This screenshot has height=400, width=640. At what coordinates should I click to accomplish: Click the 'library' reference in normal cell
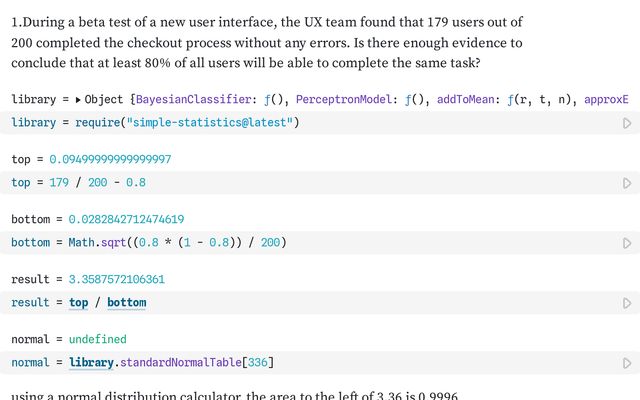(x=91, y=362)
